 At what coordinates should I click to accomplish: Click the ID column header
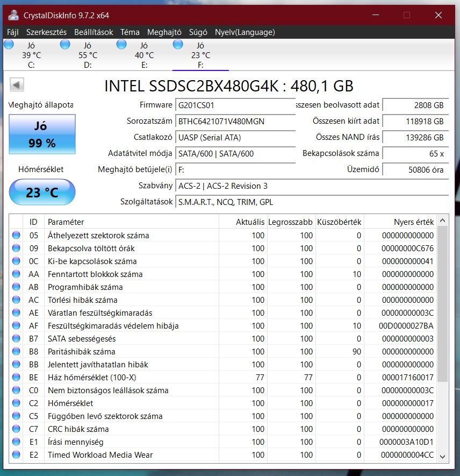(x=34, y=222)
